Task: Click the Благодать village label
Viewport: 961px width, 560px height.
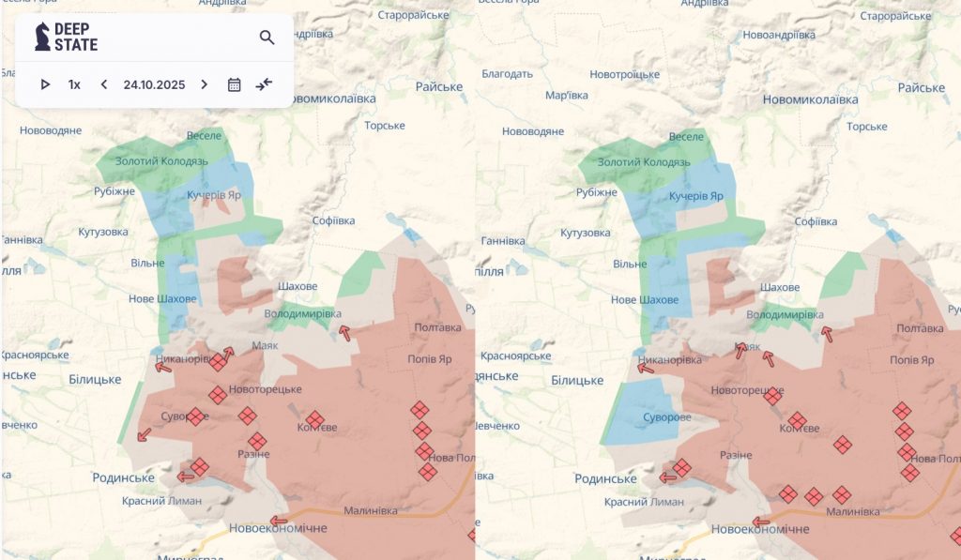Action: [x=507, y=74]
